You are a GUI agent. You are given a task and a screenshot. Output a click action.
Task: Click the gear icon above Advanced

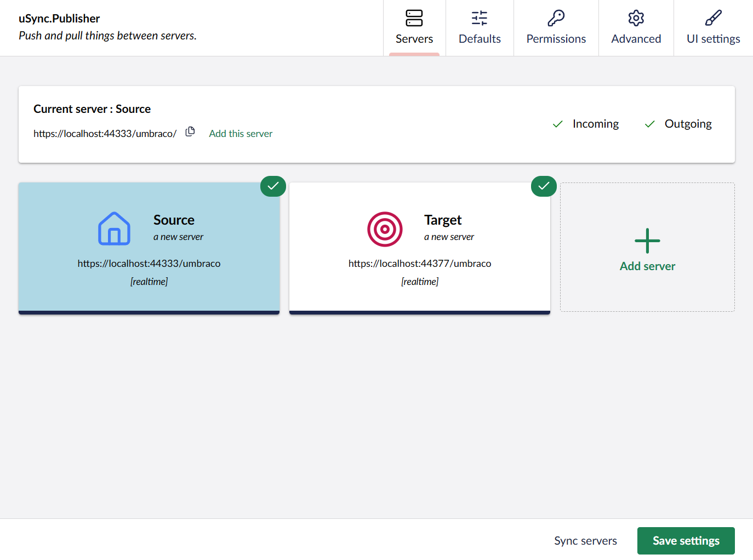click(636, 18)
